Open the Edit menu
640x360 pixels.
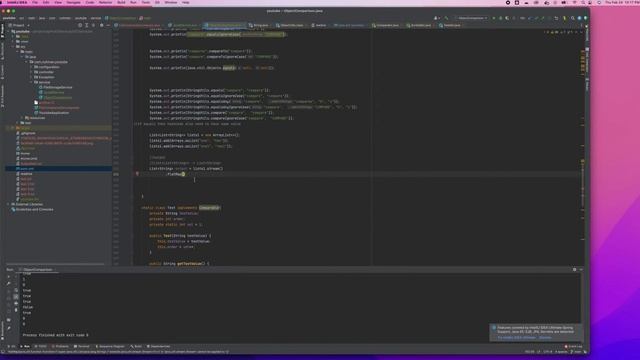pos(46,2)
